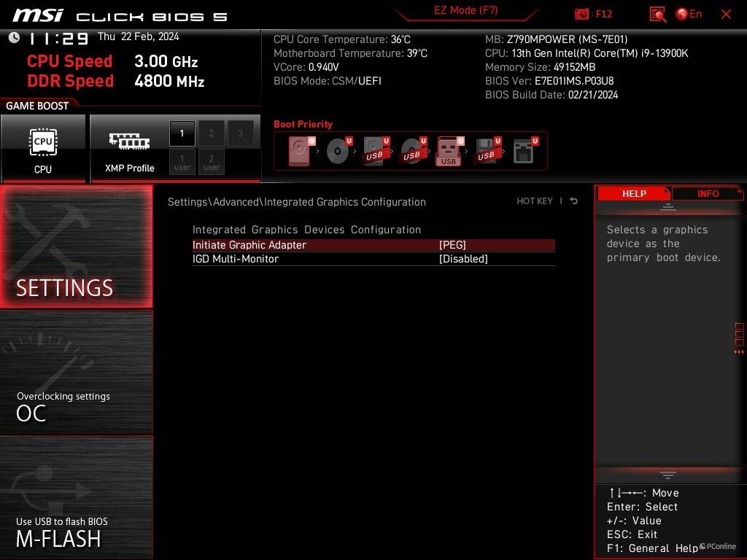Open the OC overclocking settings section
The height and width of the screenshot is (560, 747).
coord(76,372)
